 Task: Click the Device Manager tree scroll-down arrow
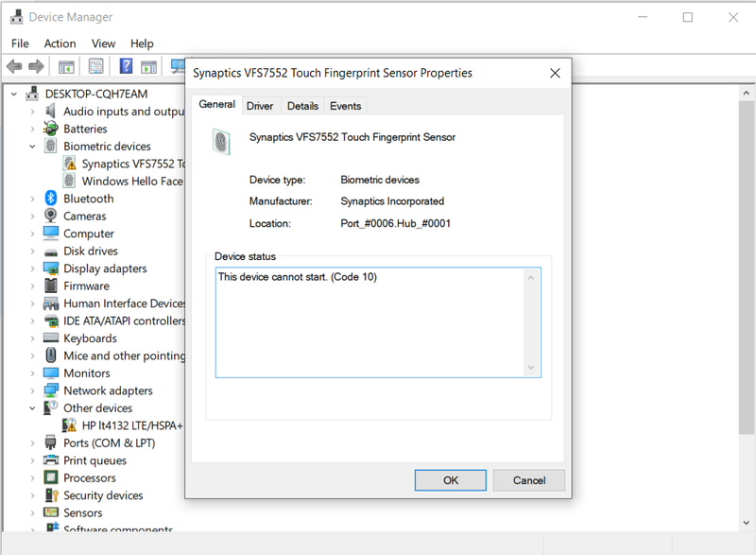click(747, 523)
